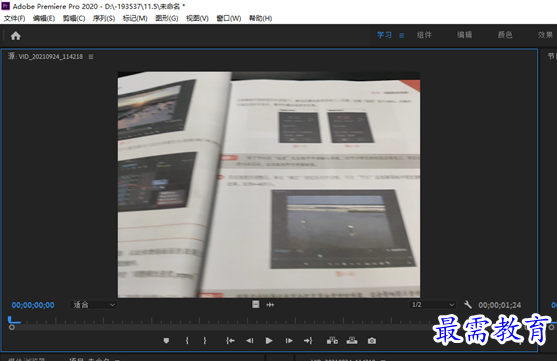Screen dimensions: 557x361
Task: Open the 编辑(E) menu
Action: 44,18
